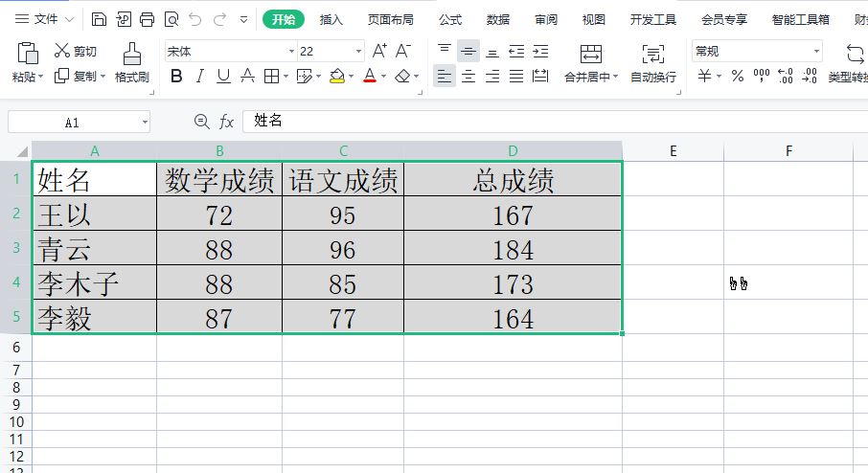Switch to the 审阅 Review tab

click(x=546, y=19)
